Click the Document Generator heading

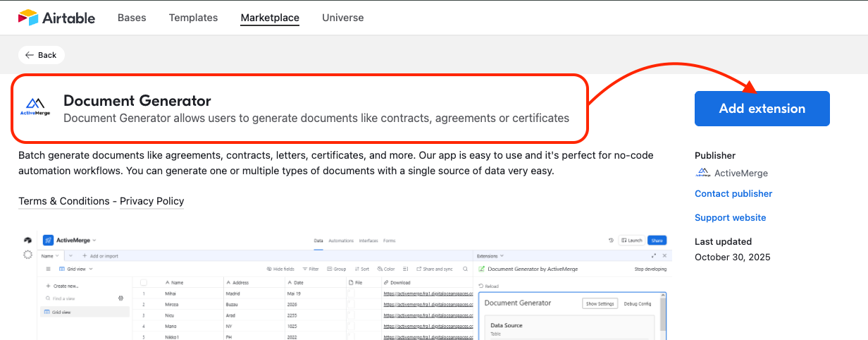[137, 100]
